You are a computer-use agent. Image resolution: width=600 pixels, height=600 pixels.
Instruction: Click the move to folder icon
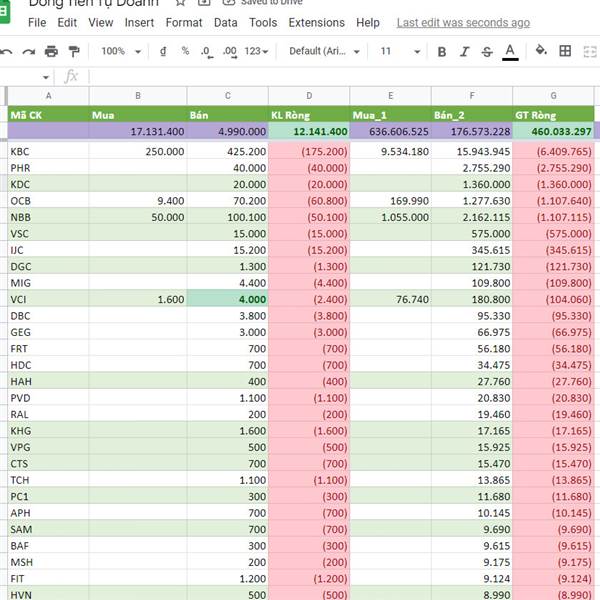coord(204,3)
